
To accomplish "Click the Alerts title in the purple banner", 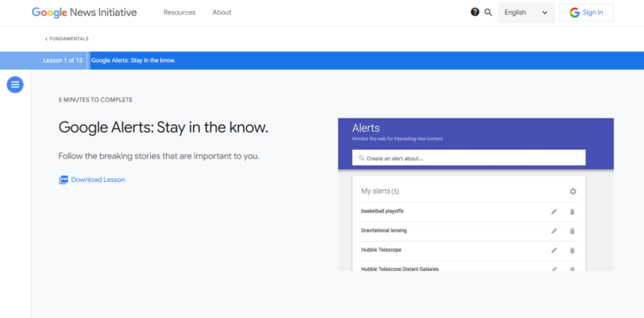I will pos(366,128).
